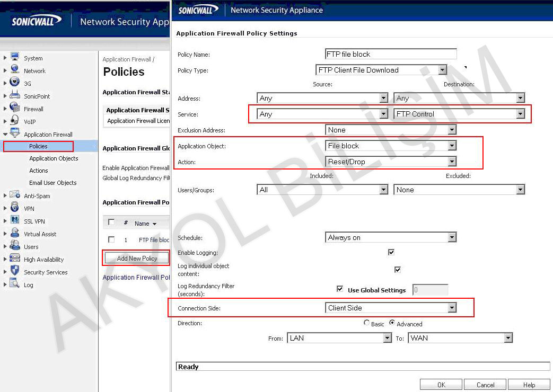553x392 pixels.
Task: Click the Network globe icon
Action: [x=15, y=70]
